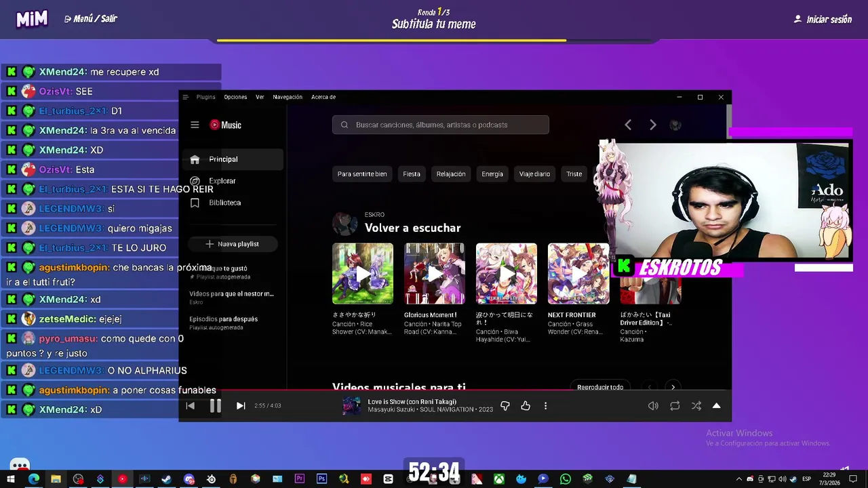Open Steam from taskbar

(x=166, y=479)
